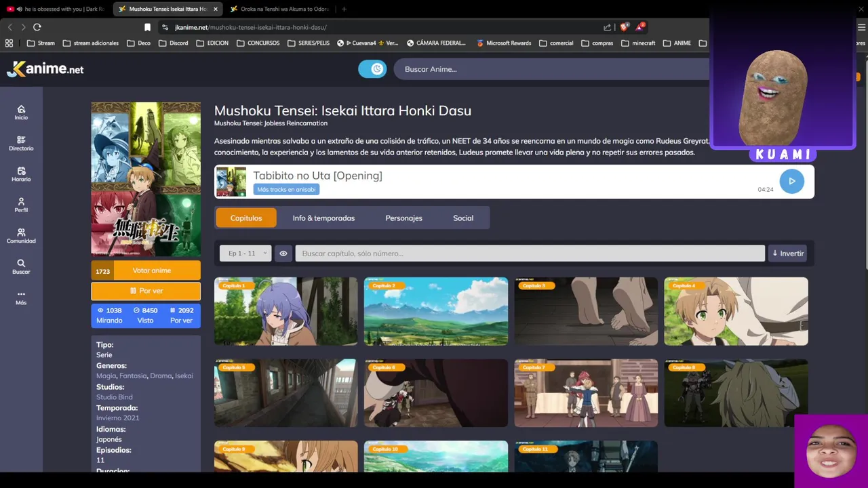Open the Stream bookmarks folder
This screenshot has width=868, height=488.
pos(41,43)
